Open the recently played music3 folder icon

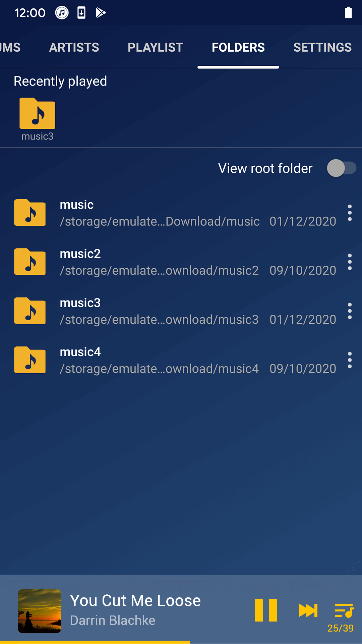pos(37,114)
